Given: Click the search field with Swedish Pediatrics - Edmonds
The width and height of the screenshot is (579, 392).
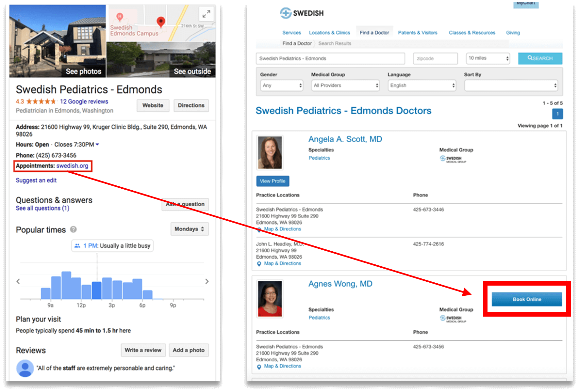Looking at the screenshot, I should point(330,58).
